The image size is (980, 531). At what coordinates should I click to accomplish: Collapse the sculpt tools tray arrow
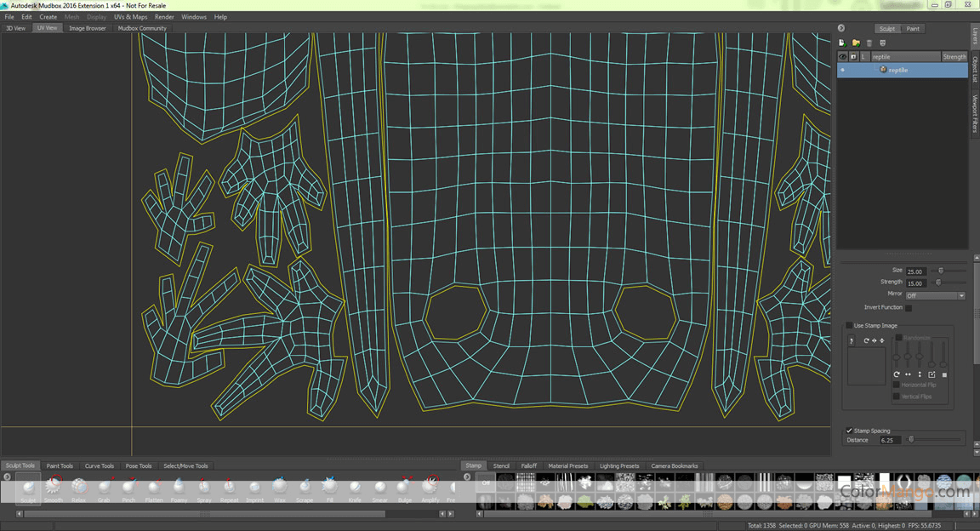(x=7, y=477)
